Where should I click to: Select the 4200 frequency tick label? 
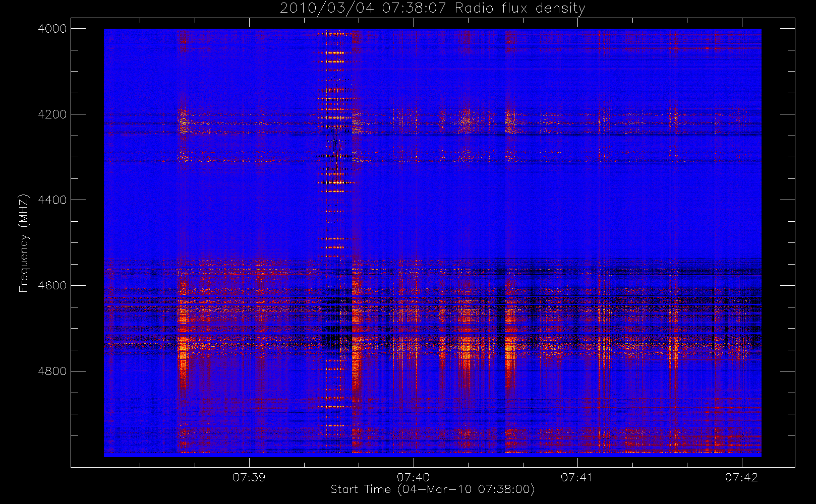pos(52,114)
